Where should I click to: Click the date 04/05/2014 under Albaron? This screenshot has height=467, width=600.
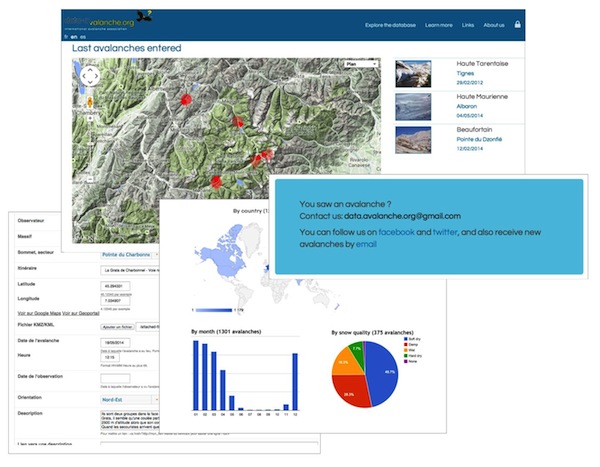470,116
